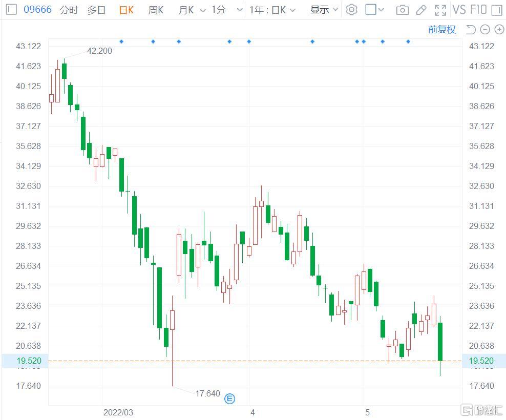Open the chart settings gear icon
Image resolution: width=506 pixels, height=420 pixels.
(351, 10)
